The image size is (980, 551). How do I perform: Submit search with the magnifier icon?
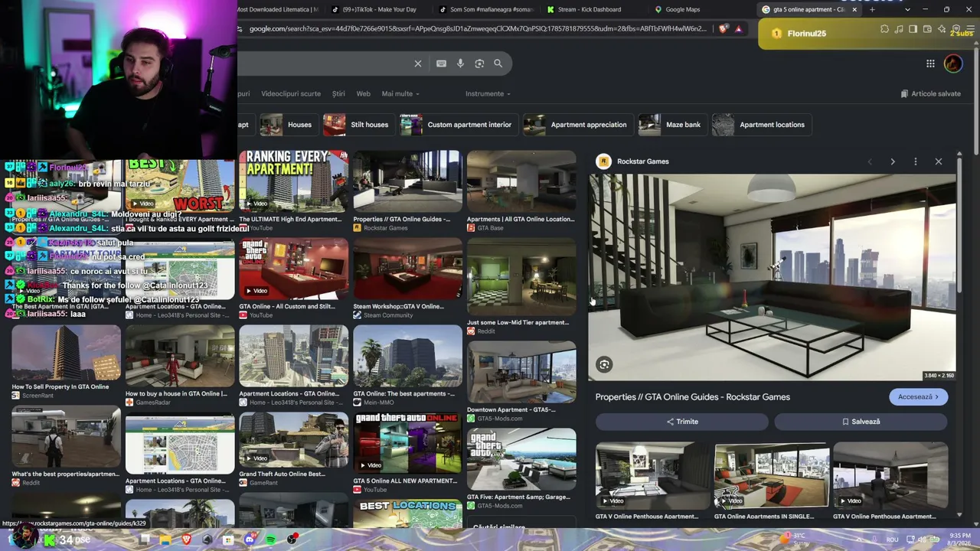pos(498,64)
